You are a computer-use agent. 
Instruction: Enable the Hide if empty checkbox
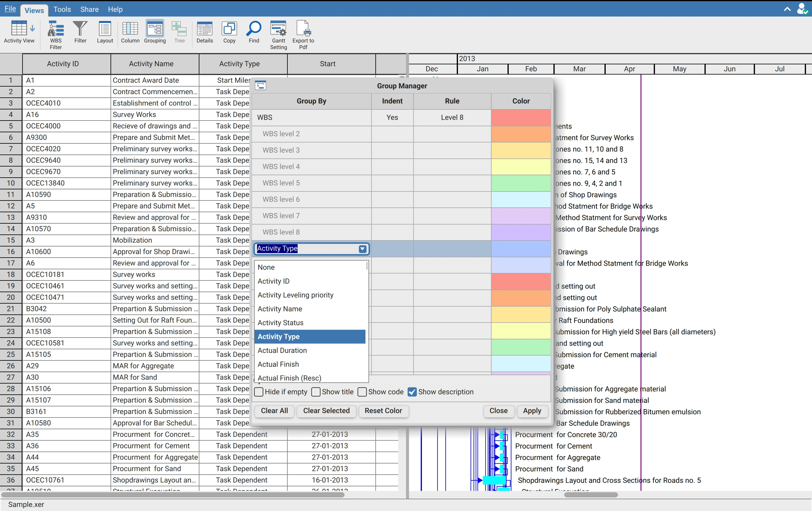tap(259, 392)
